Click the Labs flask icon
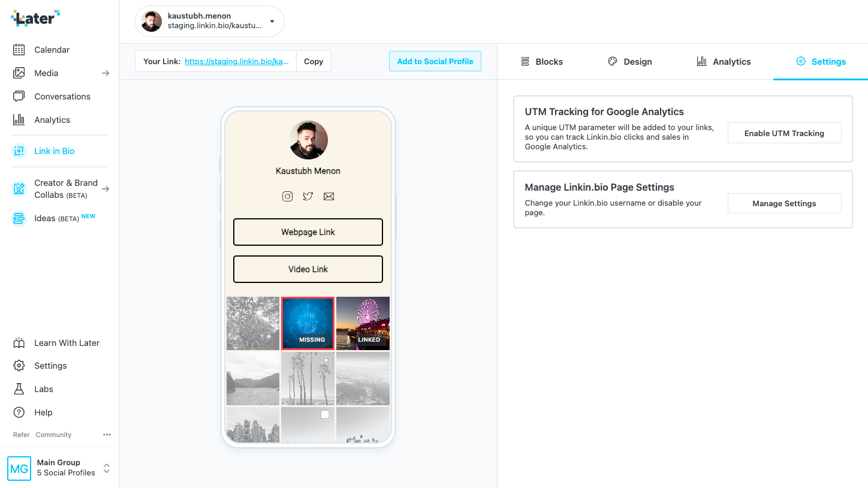This screenshot has width=868, height=488. tap(19, 389)
